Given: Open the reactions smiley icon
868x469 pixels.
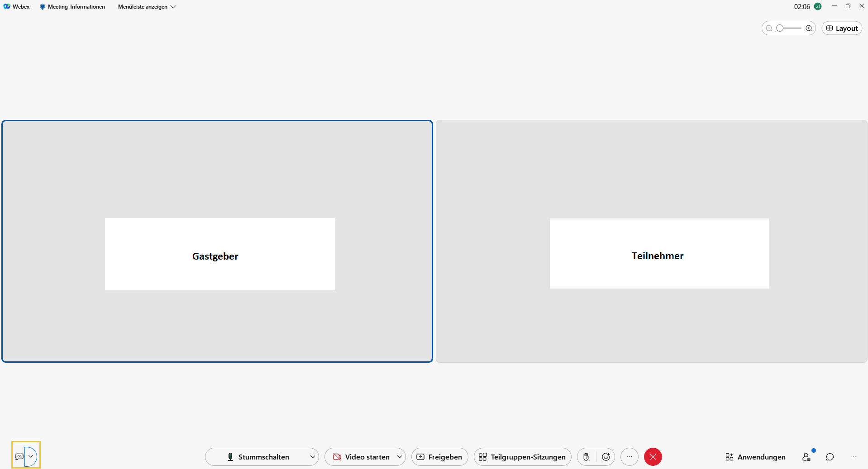Looking at the screenshot, I should tap(606, 457).
